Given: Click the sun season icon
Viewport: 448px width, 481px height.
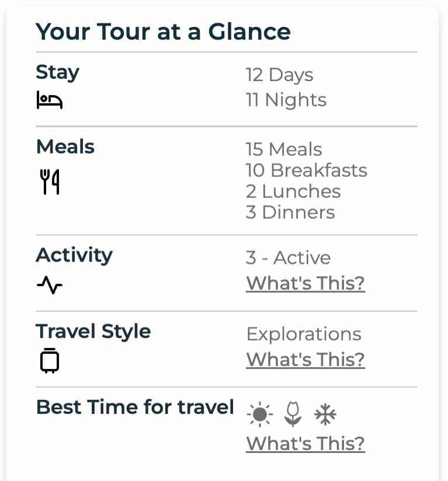Looking at the screenshot, I should coord(260,415).
